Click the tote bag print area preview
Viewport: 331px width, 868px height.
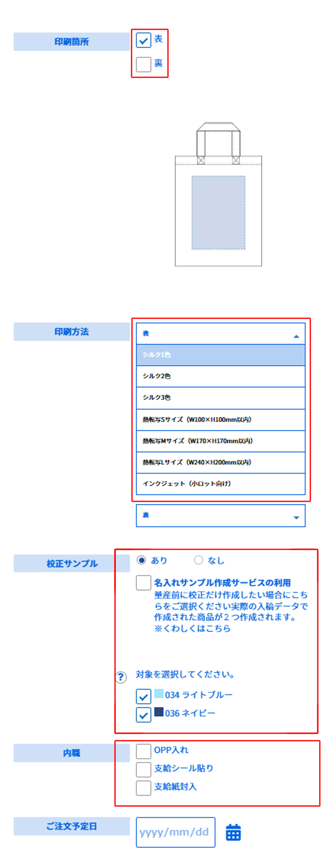(218, 213)
